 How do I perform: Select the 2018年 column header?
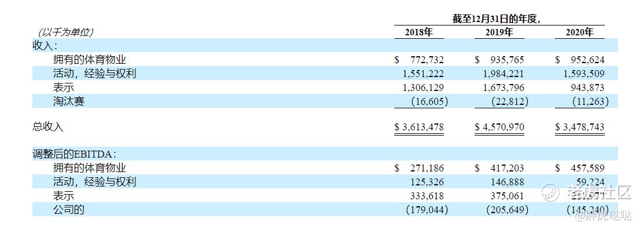coord(419,32)
